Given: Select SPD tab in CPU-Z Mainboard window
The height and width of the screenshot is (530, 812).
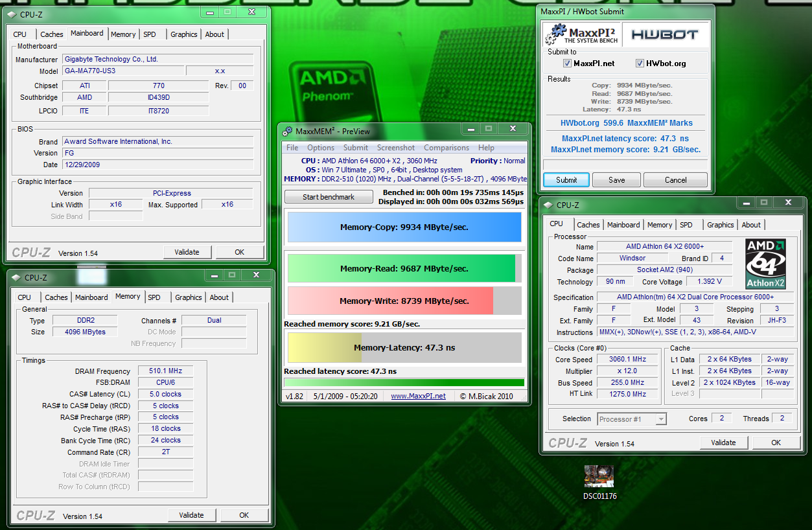Looking at the screenshot, I should (x=150, y=34).
